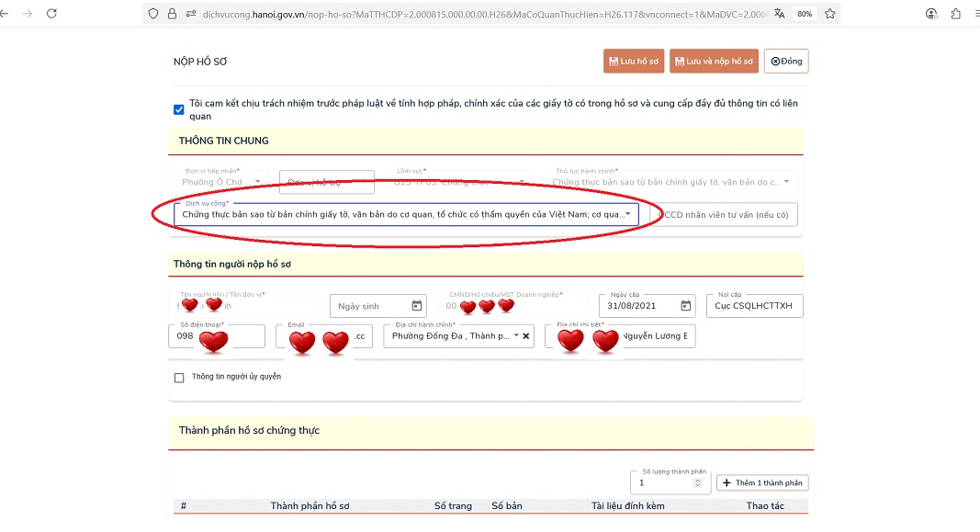Click Thêm 1 thành phần button

point(762,483)
